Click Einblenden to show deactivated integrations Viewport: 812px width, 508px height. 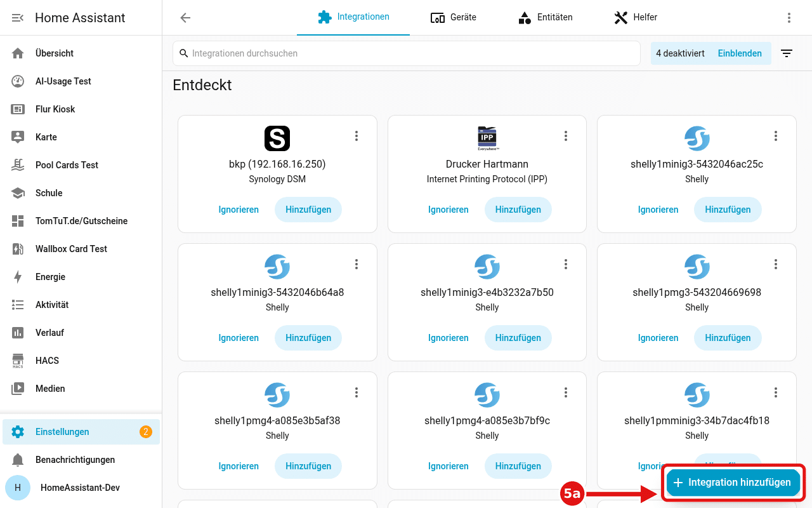click(740, 53)
